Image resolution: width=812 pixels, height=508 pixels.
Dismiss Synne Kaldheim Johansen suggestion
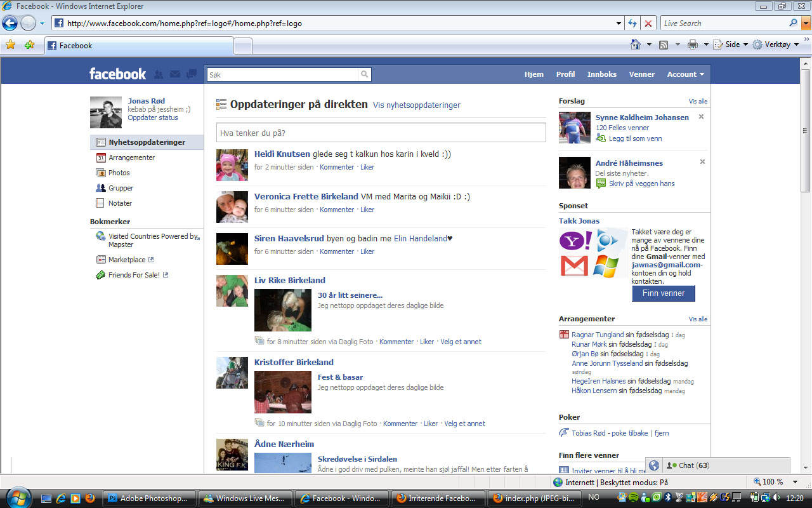[x=701, y=117]
